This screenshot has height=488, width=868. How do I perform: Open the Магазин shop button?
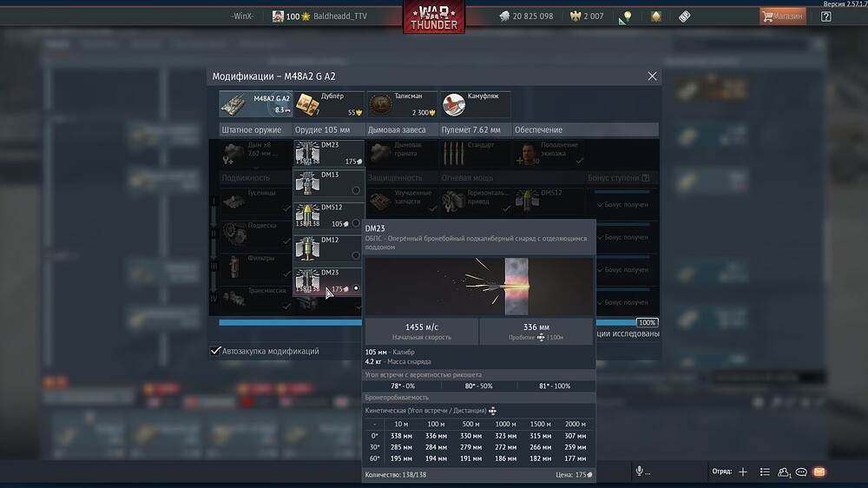782,16
